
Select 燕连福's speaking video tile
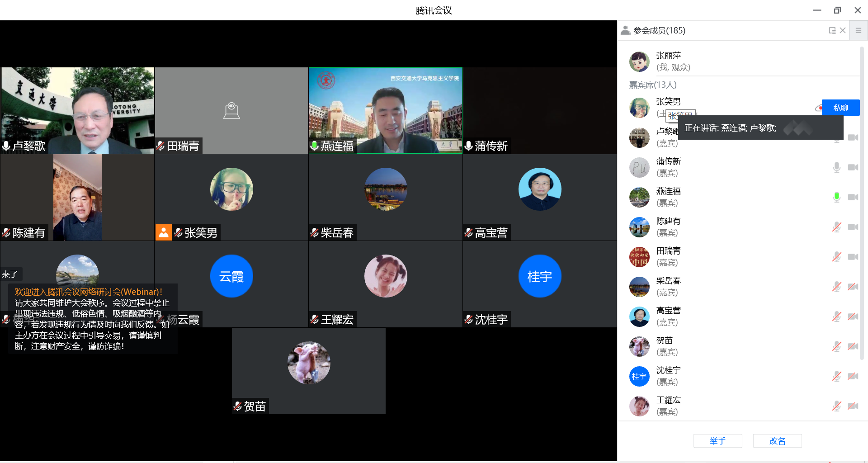385,110
